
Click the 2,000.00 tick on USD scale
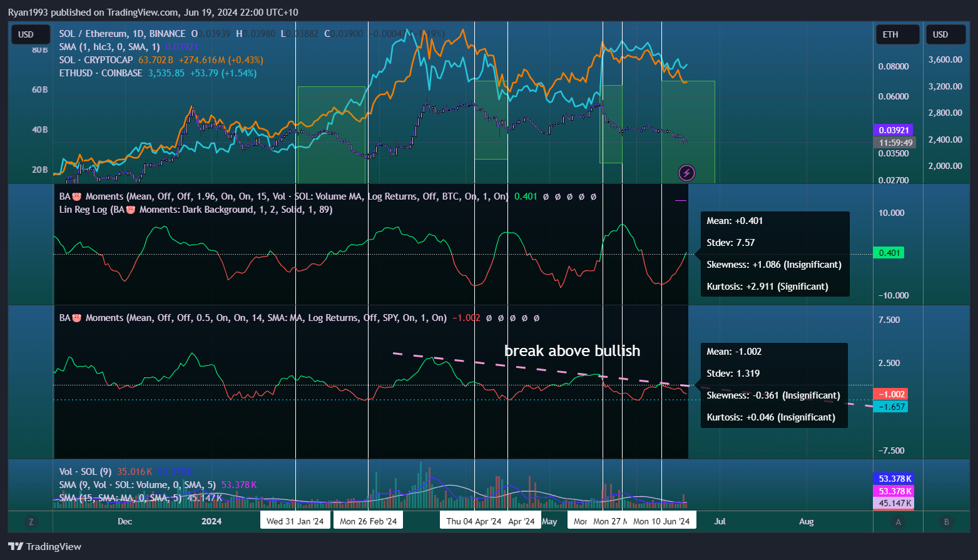pos(945,166)
